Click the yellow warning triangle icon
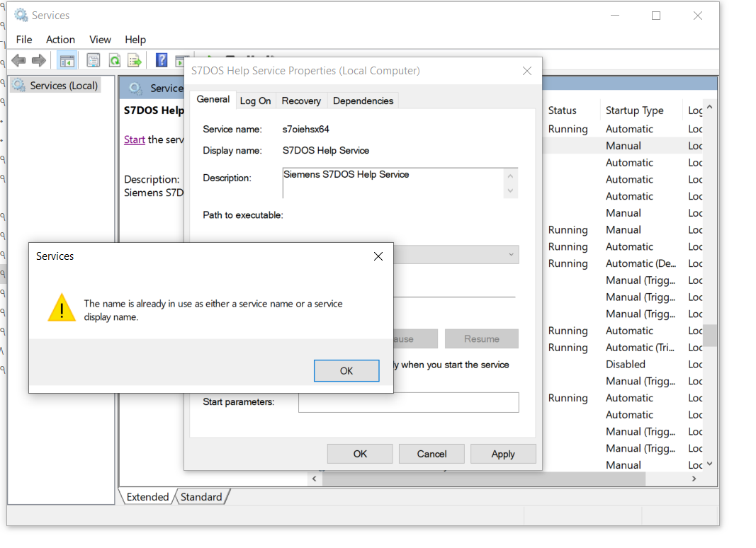This screenshot has width=756, height=548. tap(62, 307)
